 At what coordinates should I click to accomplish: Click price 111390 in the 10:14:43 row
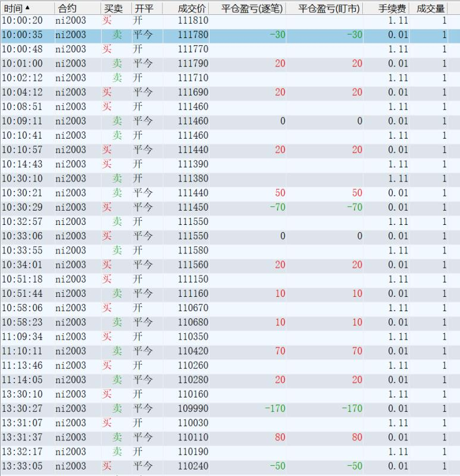(193, 164)
